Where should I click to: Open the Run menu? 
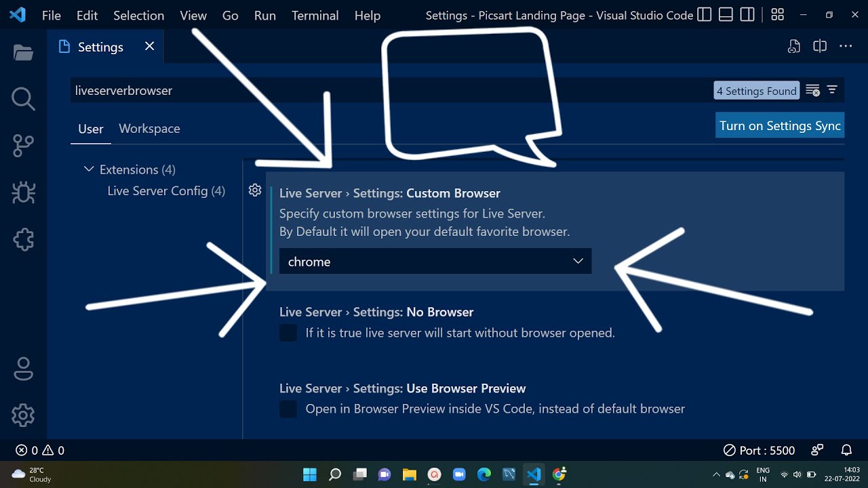coord(264,15)
